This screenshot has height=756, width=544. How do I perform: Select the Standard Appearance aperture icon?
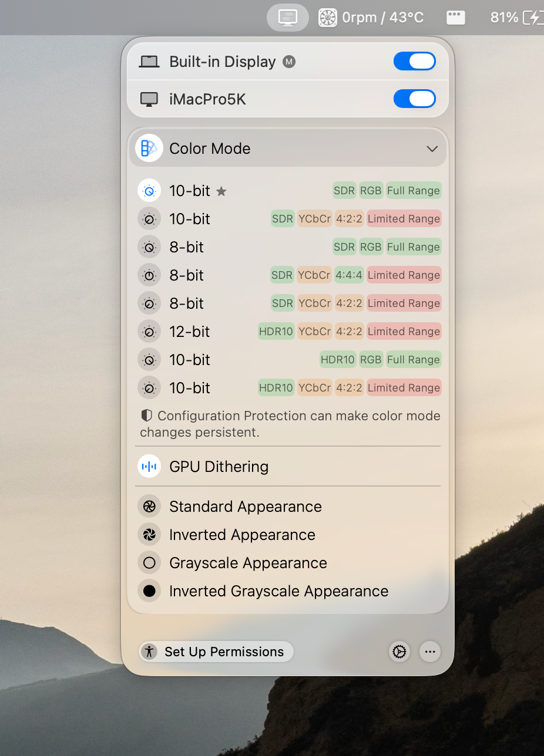149,507
